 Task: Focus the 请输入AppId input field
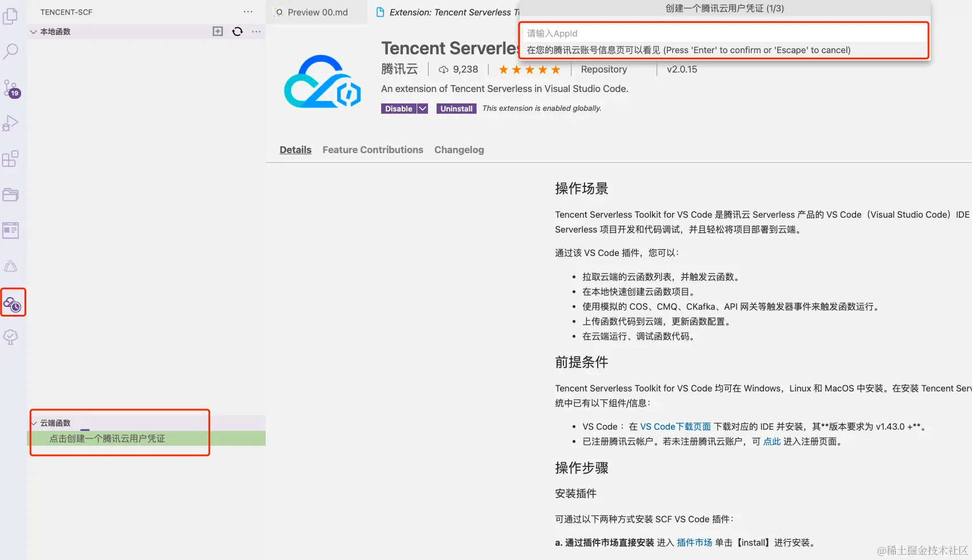(x=724, y=33)
